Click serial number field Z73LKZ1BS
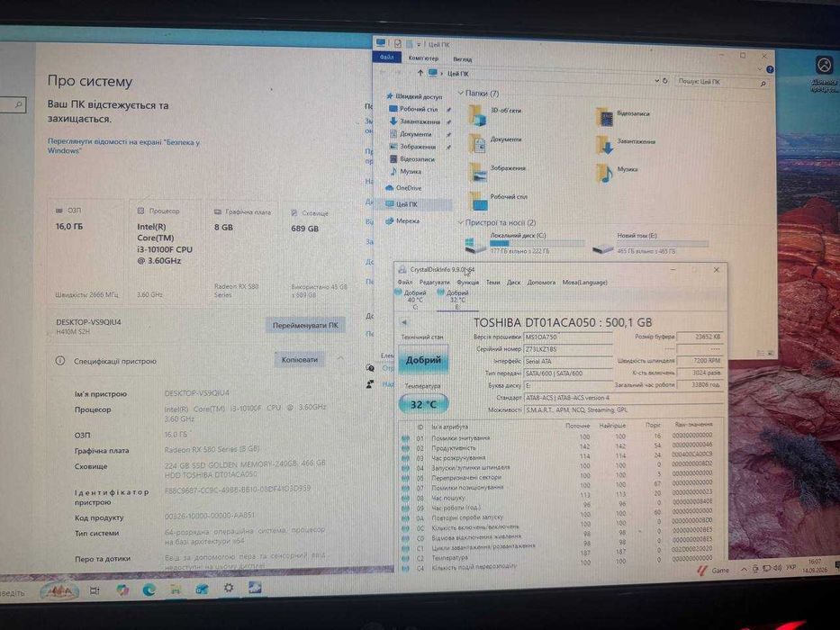Screen dimensions: 840x630 click(x=568, y=349)
